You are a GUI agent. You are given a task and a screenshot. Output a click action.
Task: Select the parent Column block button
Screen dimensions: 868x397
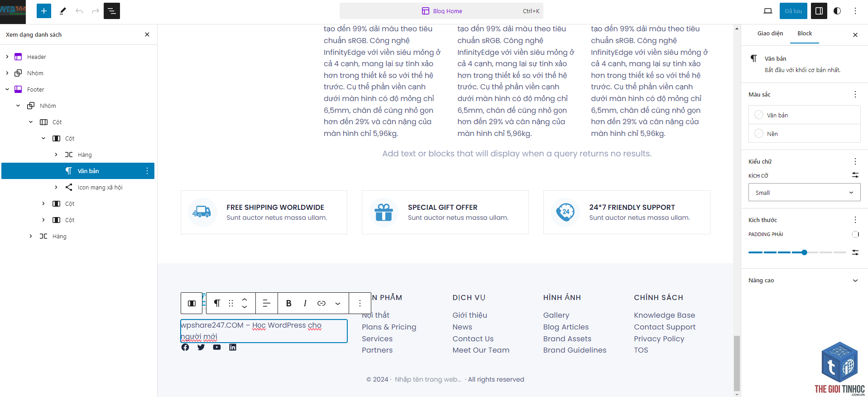click(x=192, y=303)
